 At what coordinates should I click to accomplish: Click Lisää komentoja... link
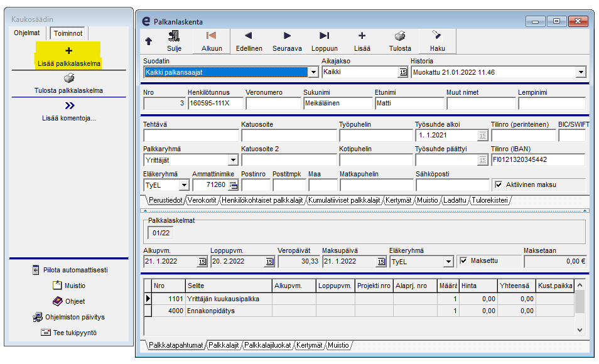pos(69,119)
